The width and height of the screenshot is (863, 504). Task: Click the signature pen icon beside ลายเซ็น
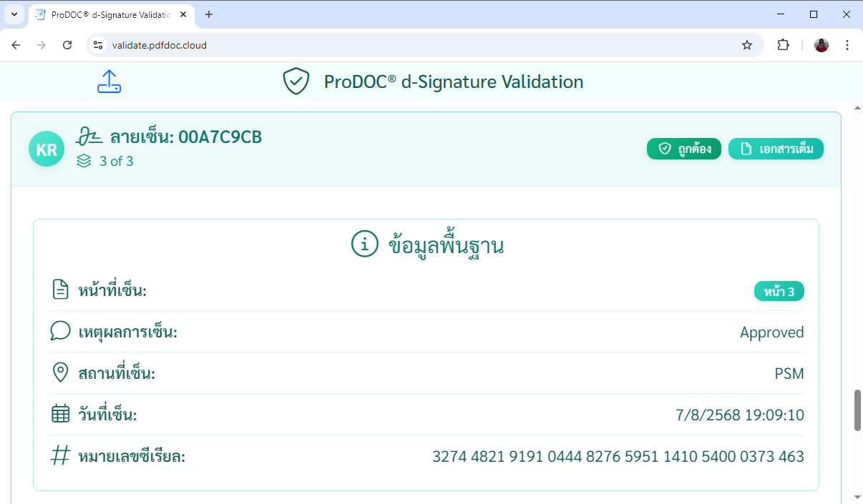[x=88, y=136]
